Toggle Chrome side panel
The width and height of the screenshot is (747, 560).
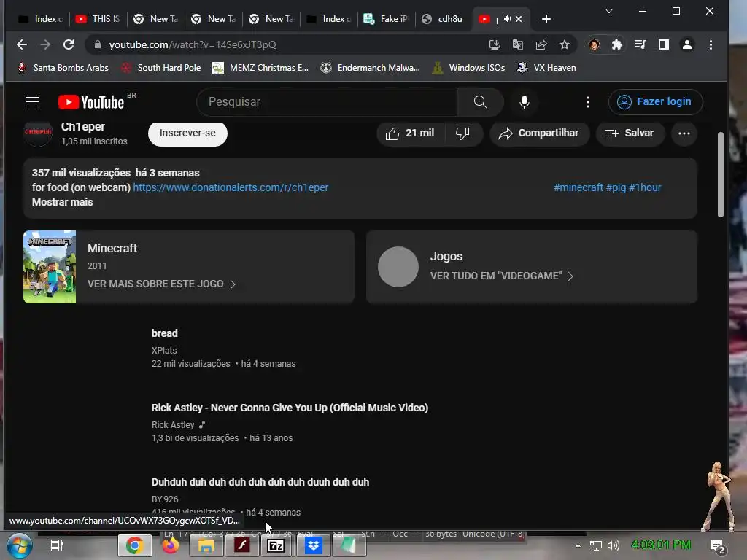pyautogui.click(x=664, y=44)
